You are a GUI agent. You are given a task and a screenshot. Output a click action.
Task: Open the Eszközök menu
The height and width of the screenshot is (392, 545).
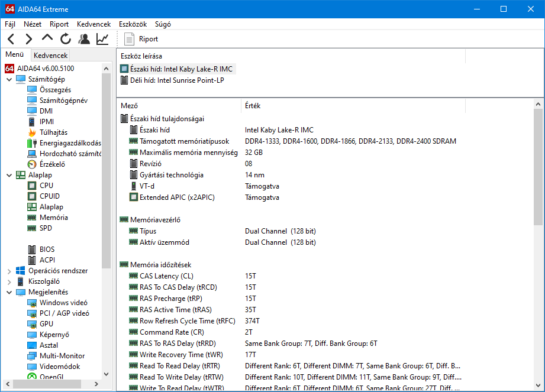click(133, 24)
